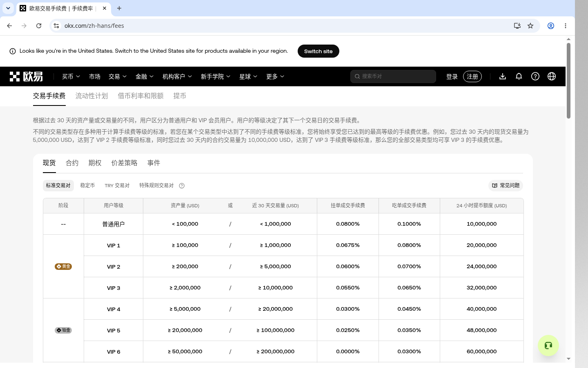Click the page vertical scrollbar thumb

[568, 81]
